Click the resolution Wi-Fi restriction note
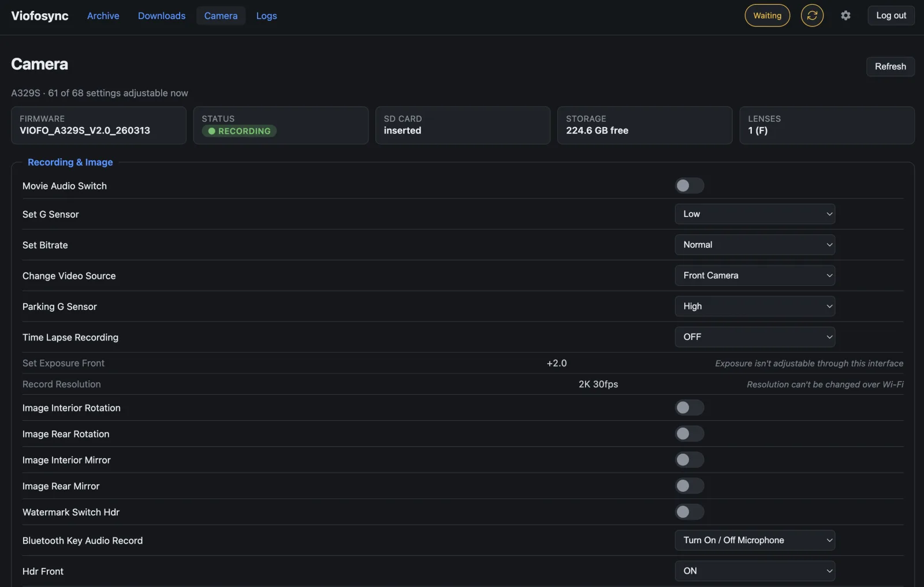924x587 pixels. 825,384
